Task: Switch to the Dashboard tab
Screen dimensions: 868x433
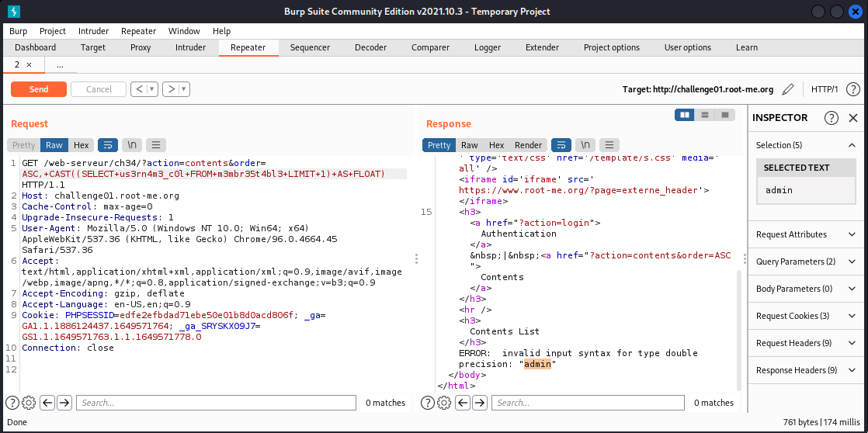Action: coord(36,47)
